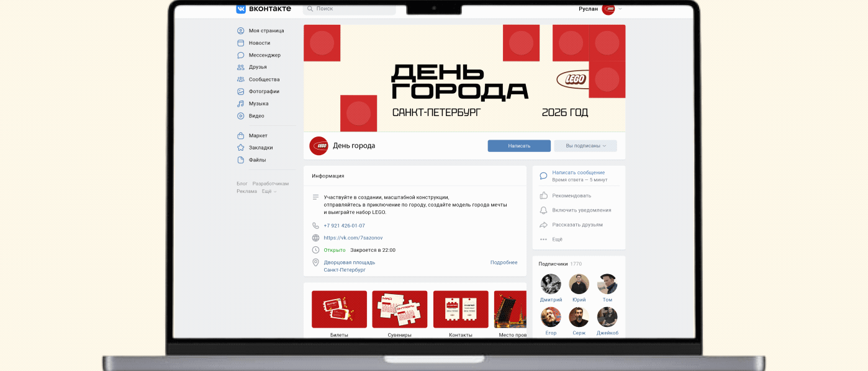Click in the Поиск search field
The height and width of the screenshot is (371, 868).
[350, 9]
